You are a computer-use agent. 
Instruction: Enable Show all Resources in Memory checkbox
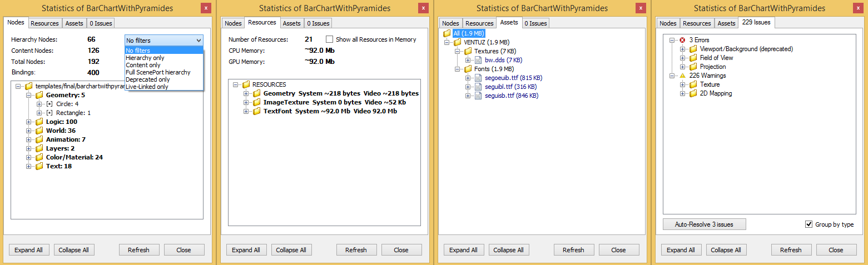click(x=330, y=39)
